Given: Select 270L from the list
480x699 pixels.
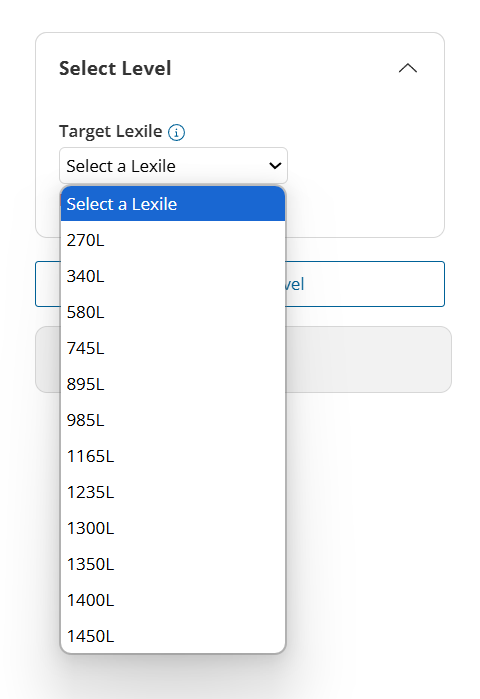Looking at the screenshot, I should tap(173, 240).
